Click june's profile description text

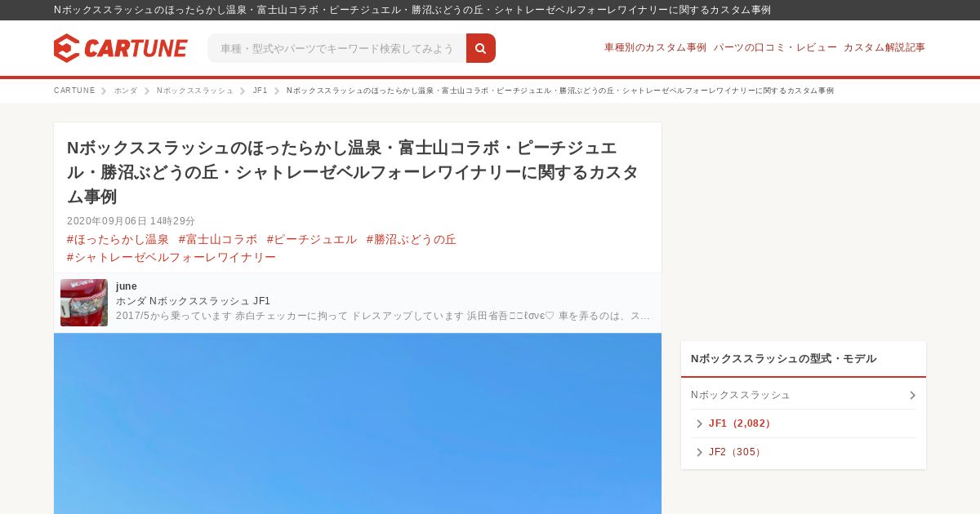click(x=383, y=316)
